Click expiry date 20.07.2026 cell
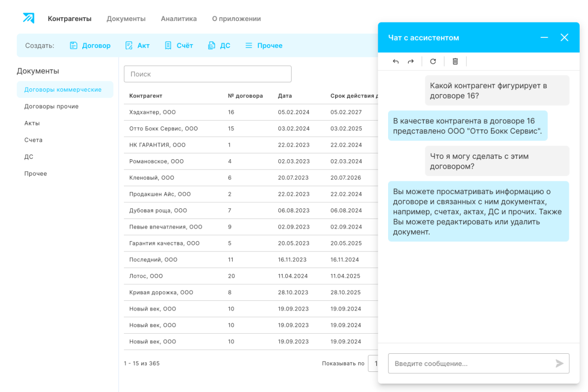 click(346, 178)
